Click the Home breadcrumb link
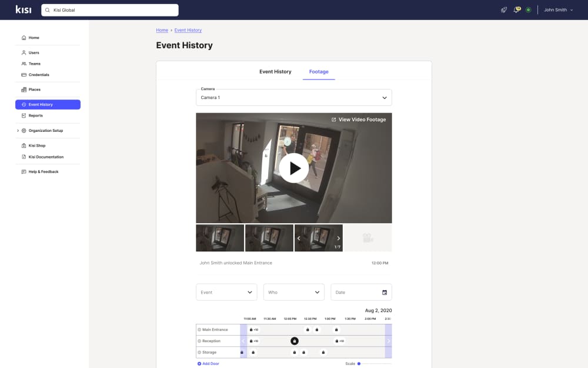 click(162, 30)
